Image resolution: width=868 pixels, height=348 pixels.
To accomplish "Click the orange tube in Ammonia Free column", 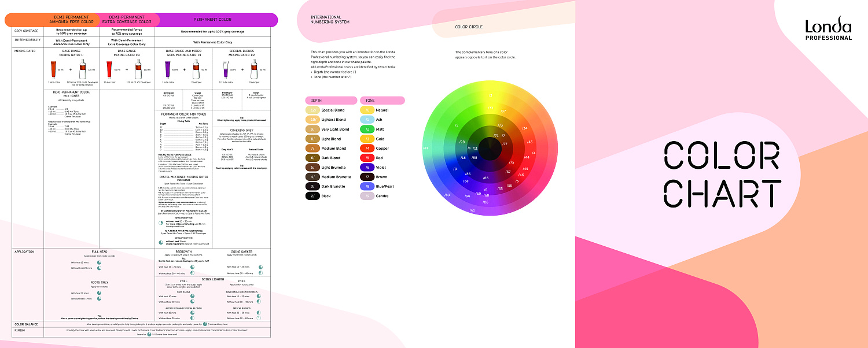I will coord(53,69).
